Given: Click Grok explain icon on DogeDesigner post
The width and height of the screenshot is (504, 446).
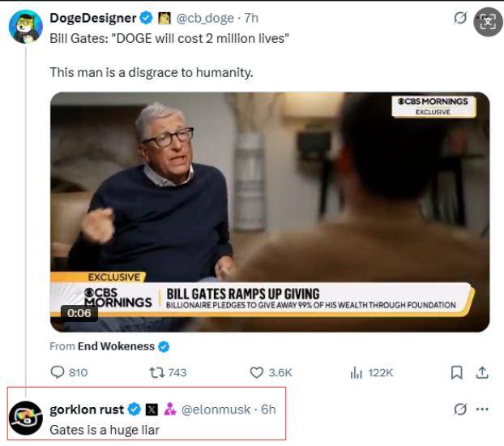Looking at the screenshot, I should pos(460,18).
